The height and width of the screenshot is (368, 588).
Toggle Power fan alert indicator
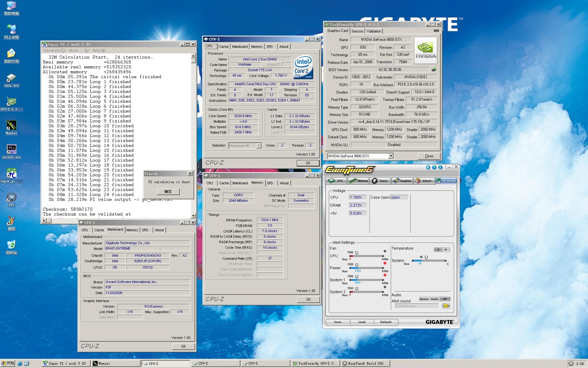tap(385, 263)
